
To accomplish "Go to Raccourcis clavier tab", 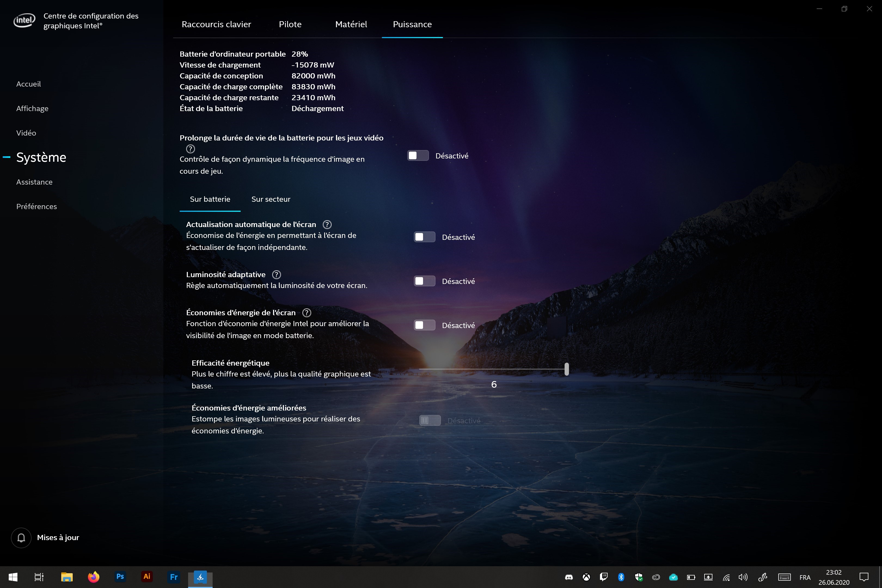I will click(216, 24).
